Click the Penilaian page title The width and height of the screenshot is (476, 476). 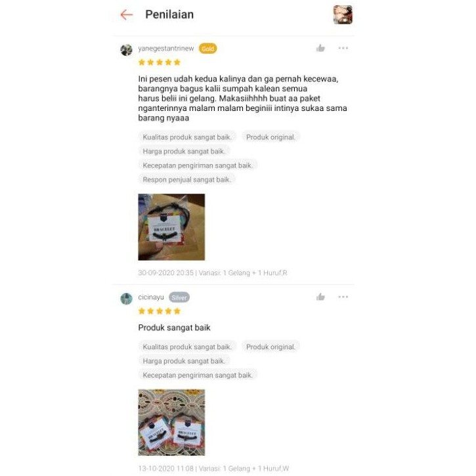click(169, 14)
